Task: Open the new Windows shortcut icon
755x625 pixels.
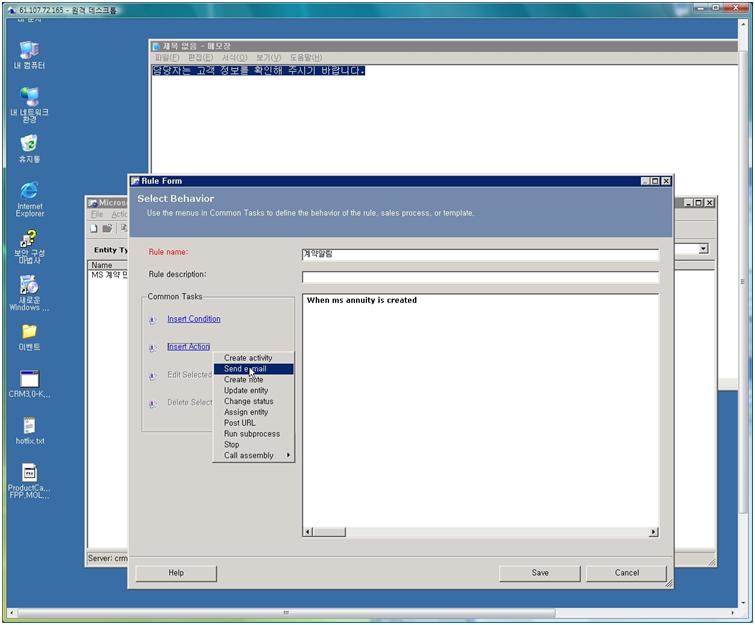Action: coord(29,293)
